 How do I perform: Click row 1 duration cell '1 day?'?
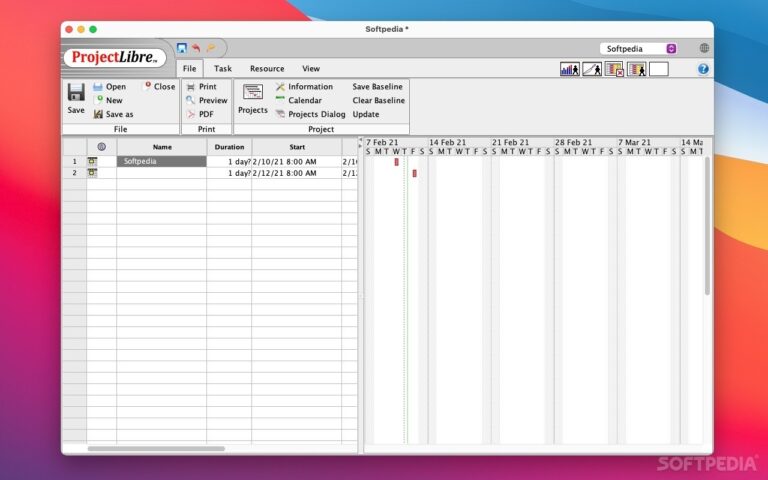(229, 161)
